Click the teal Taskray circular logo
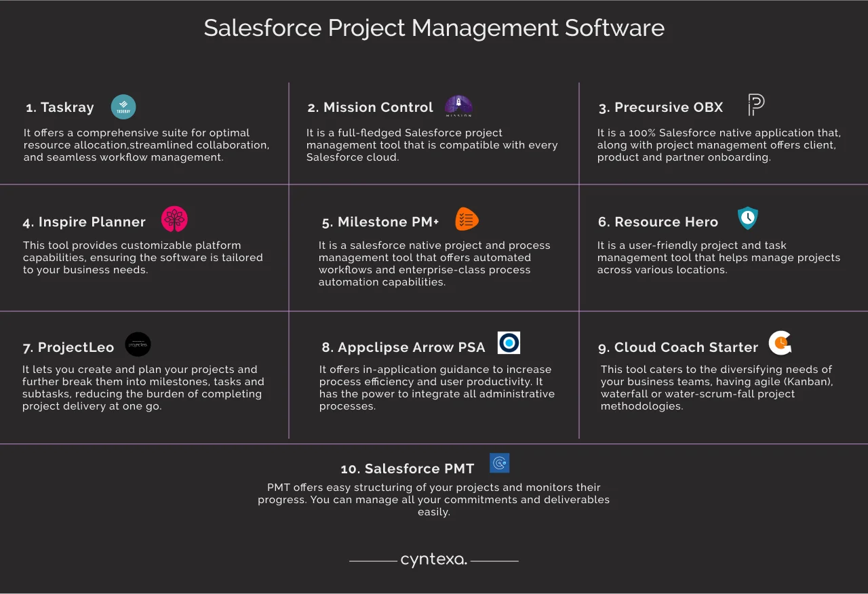Viewport: 868px width, 594px height. pos(123,106)
